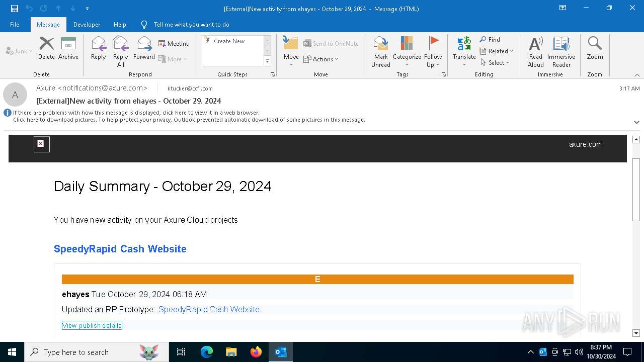Open File Explorer from taskbar

(x=231, y=352)
